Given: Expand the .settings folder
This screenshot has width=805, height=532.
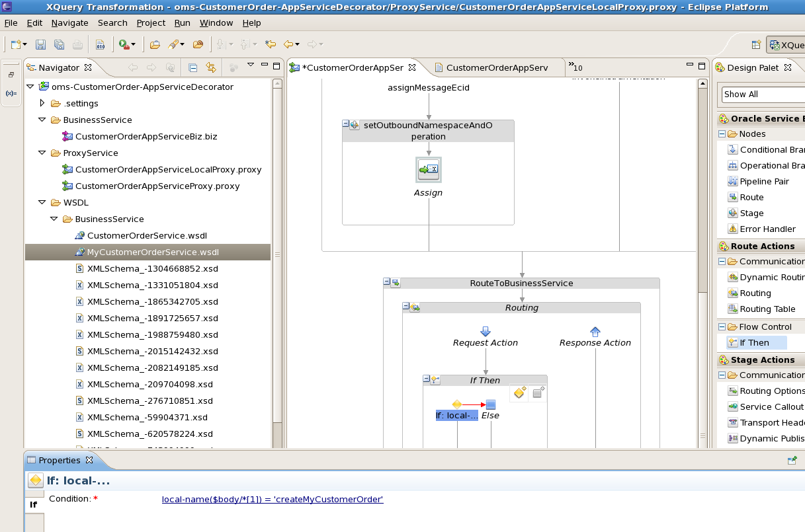Looking at the screenshot, I should pyautogui.click(x=42, y=103).
